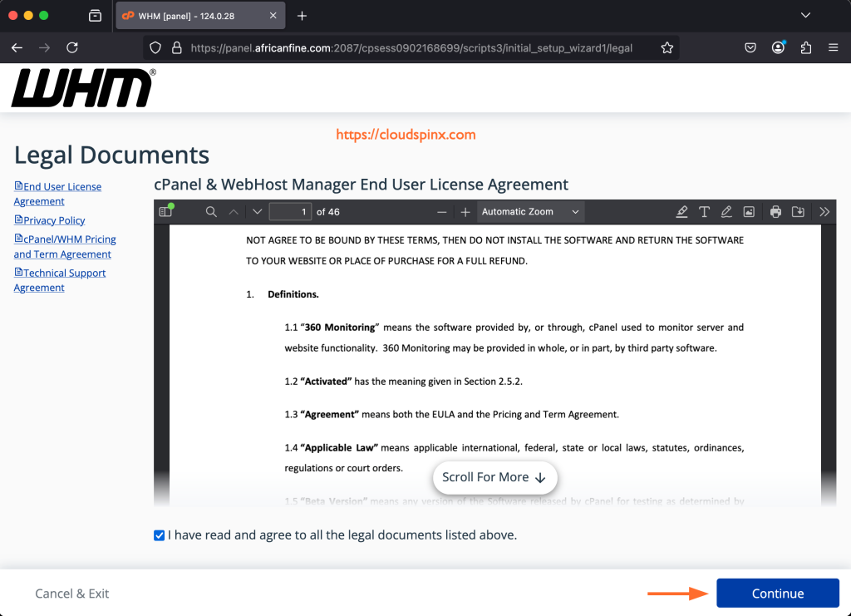The image size is (851, 616).
Task: Uncheck the agree to legal documents checkbox
Action: 160,535
